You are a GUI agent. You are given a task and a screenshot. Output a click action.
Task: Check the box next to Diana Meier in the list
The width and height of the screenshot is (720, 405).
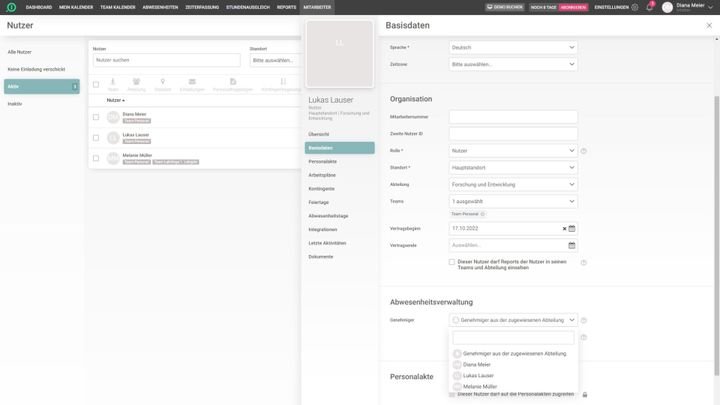[96, 117]
